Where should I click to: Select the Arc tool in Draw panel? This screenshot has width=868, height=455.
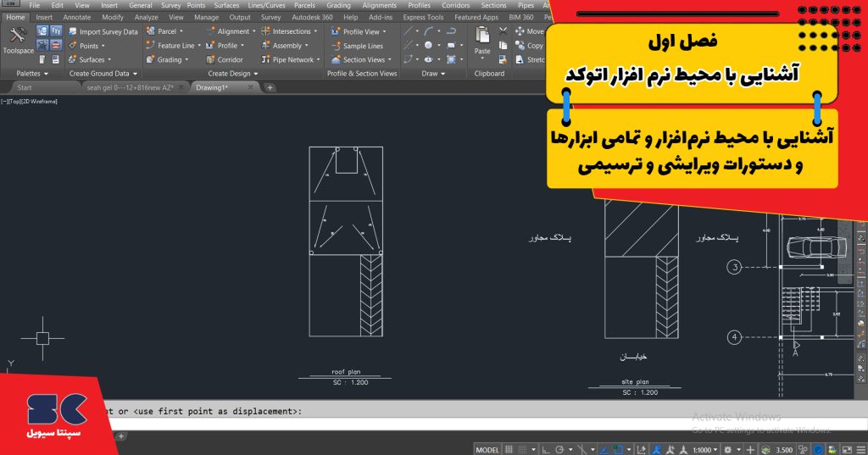428,31
